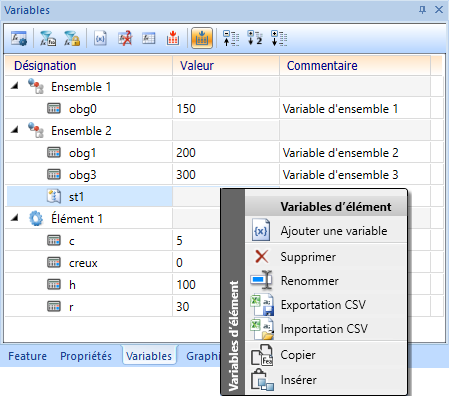Click the red import variables icon
Viewport: 449px width, 396px height.
[x=173, y=38]
